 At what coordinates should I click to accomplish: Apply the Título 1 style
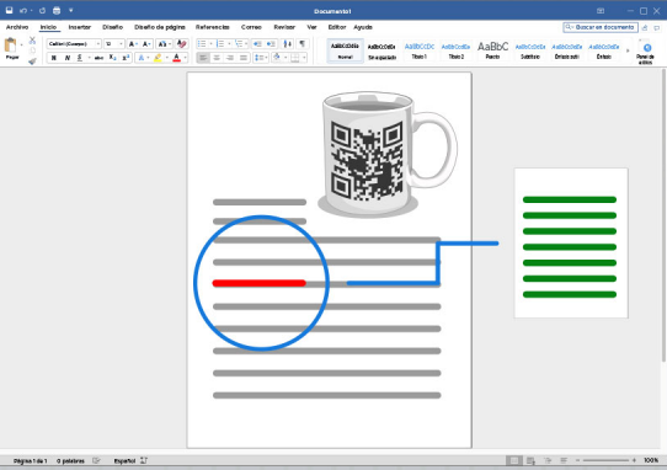(x=417, y=50)
